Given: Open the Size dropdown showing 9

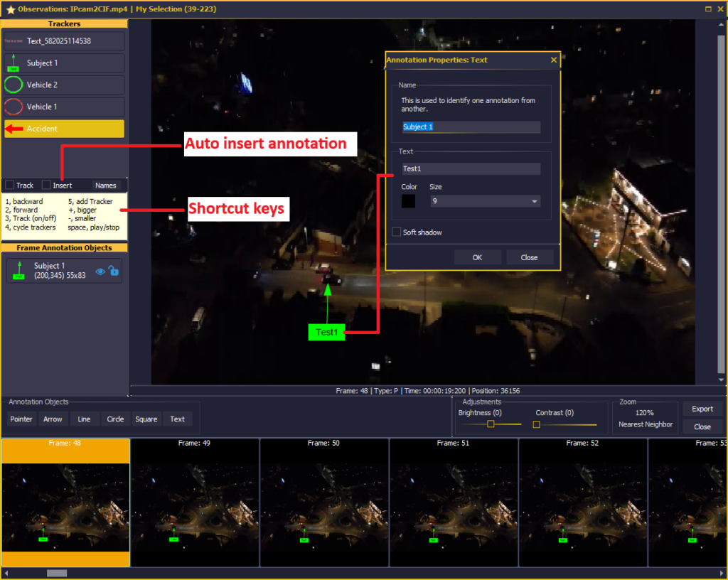Looking at the screenshot, I should (x=485, y=201).
